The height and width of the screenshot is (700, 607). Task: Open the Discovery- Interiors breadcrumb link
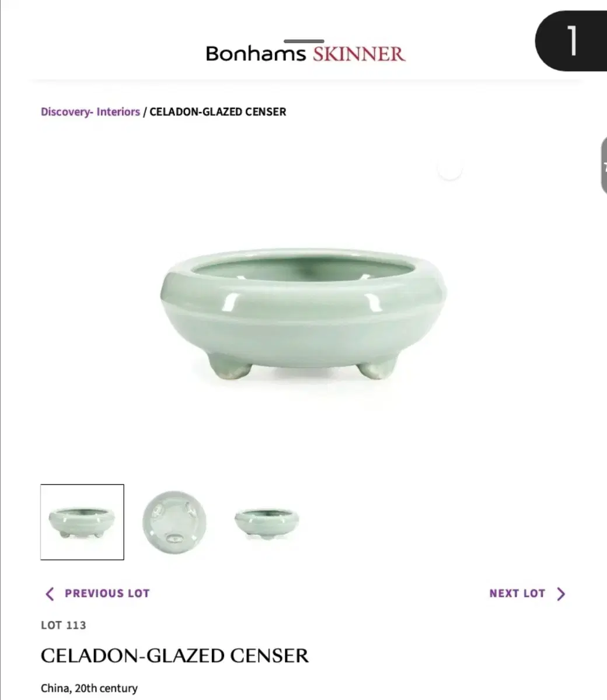90,111
